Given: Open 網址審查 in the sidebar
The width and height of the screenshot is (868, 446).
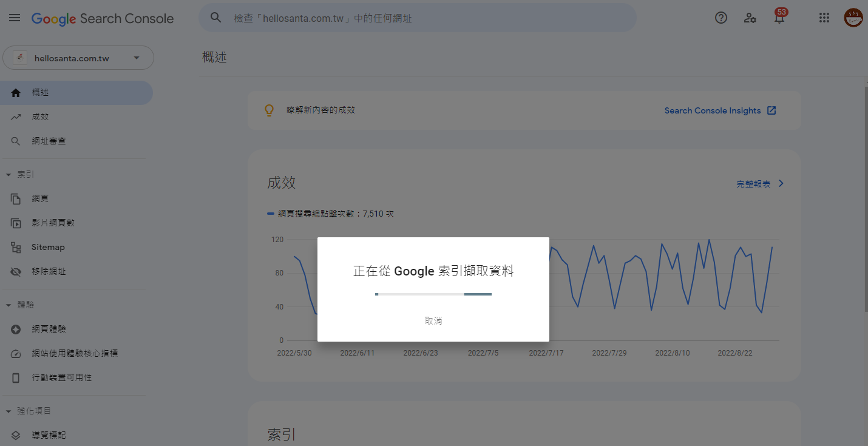Looking at the screenshot, I should [x=76, y=141].
